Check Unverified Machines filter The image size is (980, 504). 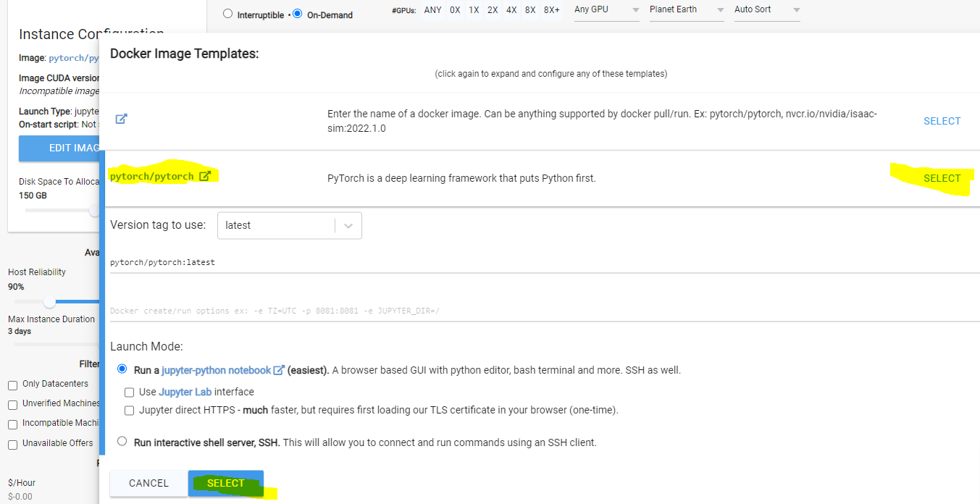(x=12, y=405)
